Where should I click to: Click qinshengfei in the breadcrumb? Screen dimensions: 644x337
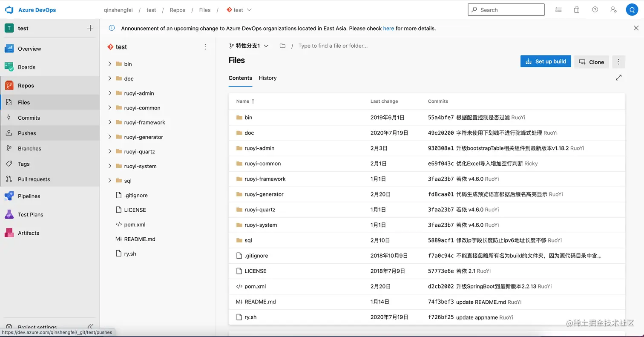tap(118, 10)
